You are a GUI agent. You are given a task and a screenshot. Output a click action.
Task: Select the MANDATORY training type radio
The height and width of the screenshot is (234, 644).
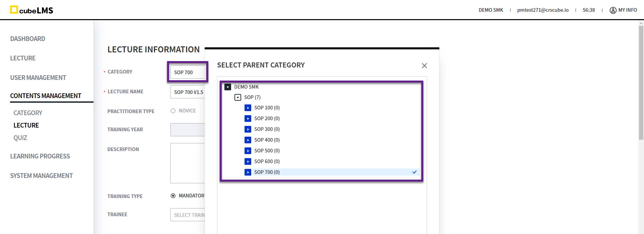[173, 196]
